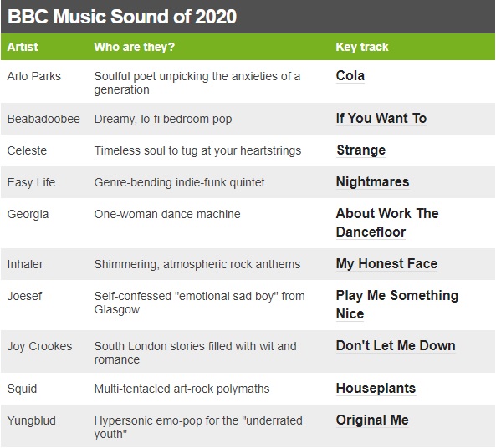Click the Key track column header
Screen dimensions: 496x448
(x=362, y=47)
